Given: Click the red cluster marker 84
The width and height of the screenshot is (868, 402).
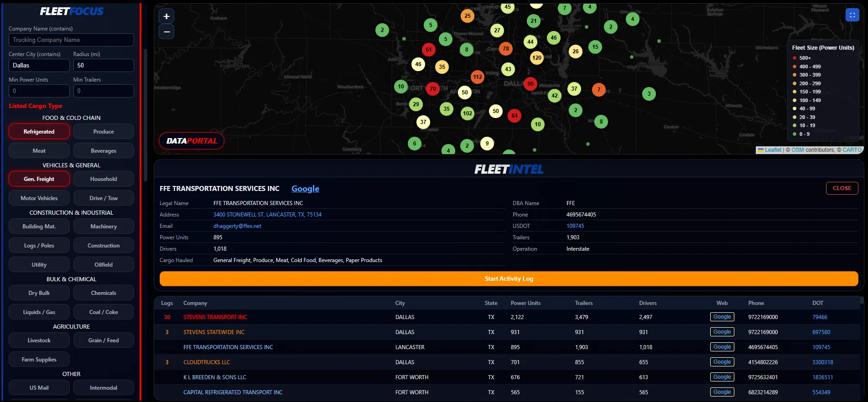Looking at the screenshot, I should 515,115.
